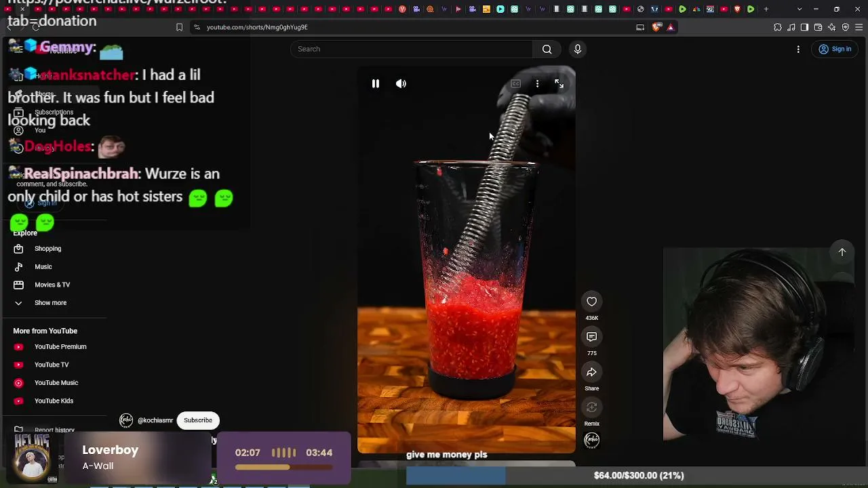868x488 pixels.
Task: Click the 02:07 elapsed song time
Action: click(x=248, y=453)
